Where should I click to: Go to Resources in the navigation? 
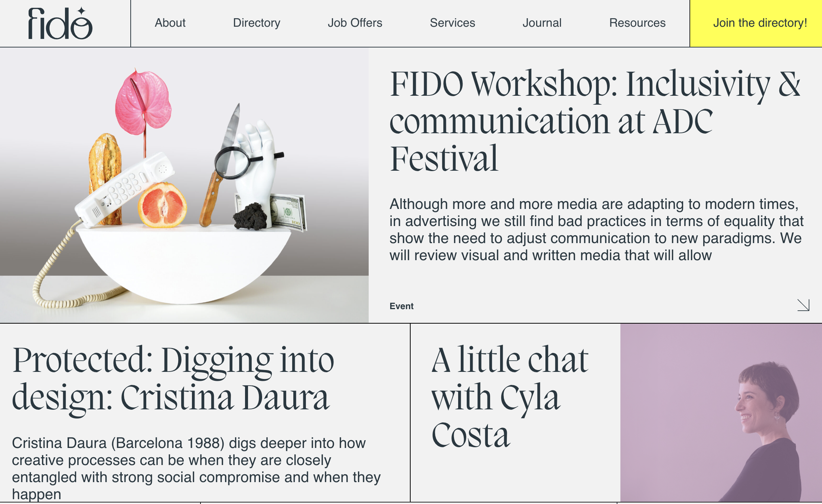[x=637, y=23]
